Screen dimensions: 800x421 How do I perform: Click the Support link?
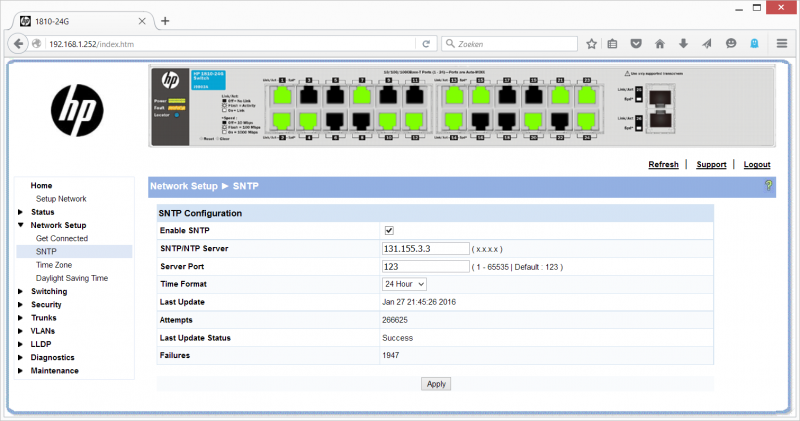pyautogui.click(x=711, y=164)
